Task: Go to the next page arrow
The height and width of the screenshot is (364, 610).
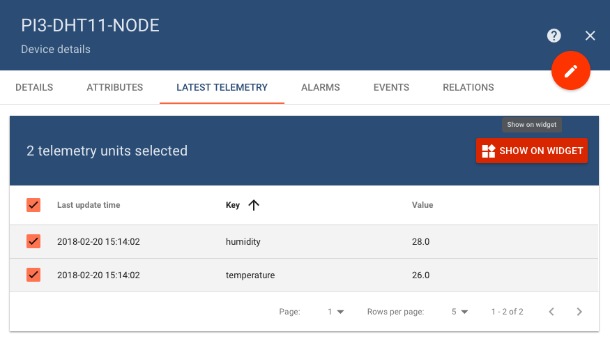Action: pyautogui.click(x=579, y=312)
